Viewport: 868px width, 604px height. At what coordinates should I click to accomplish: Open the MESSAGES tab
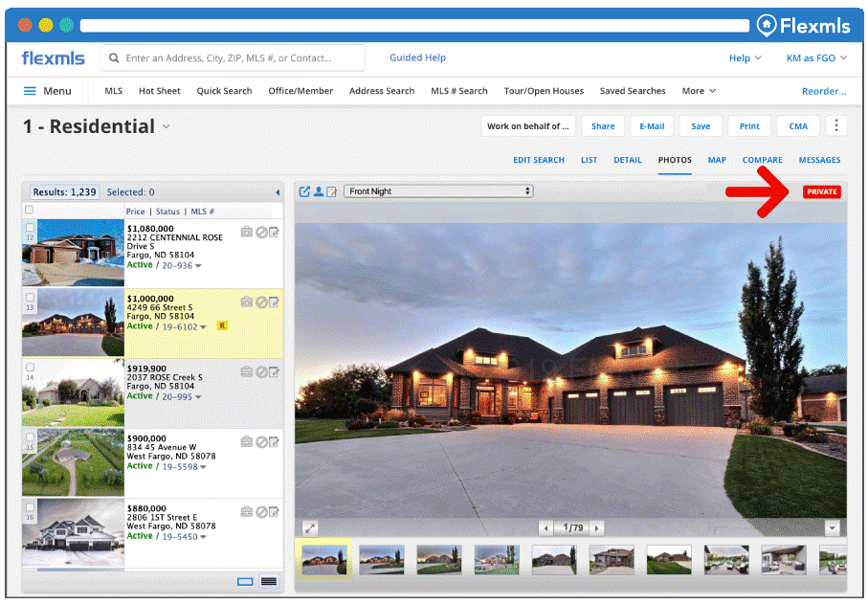[819, 160]
